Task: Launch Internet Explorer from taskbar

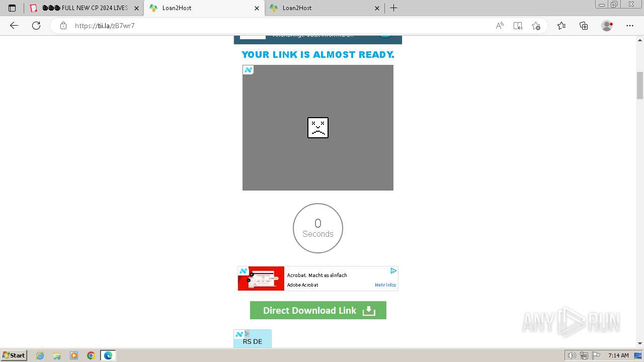Action: 40,355
